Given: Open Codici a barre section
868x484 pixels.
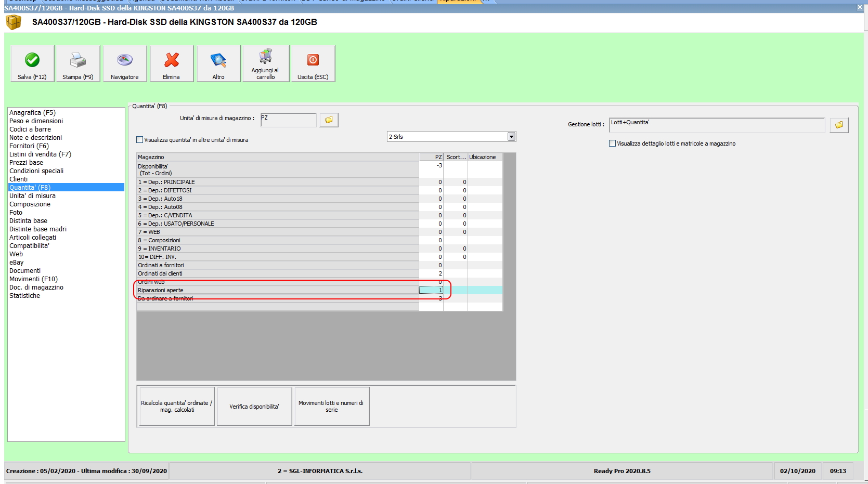Looking at the screenshot, I should click(x=30, y=129).
